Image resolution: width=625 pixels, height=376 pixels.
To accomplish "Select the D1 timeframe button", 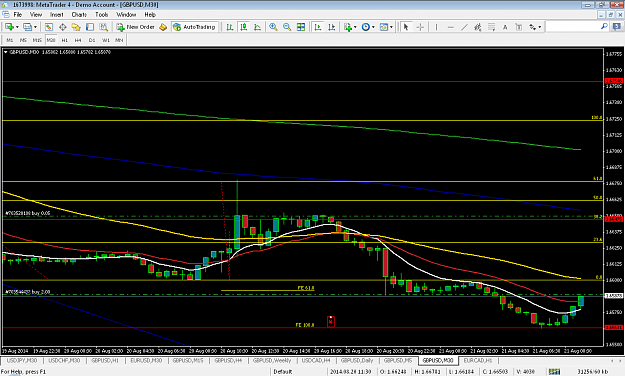I will pyautogui.click(x=92, y=40).
